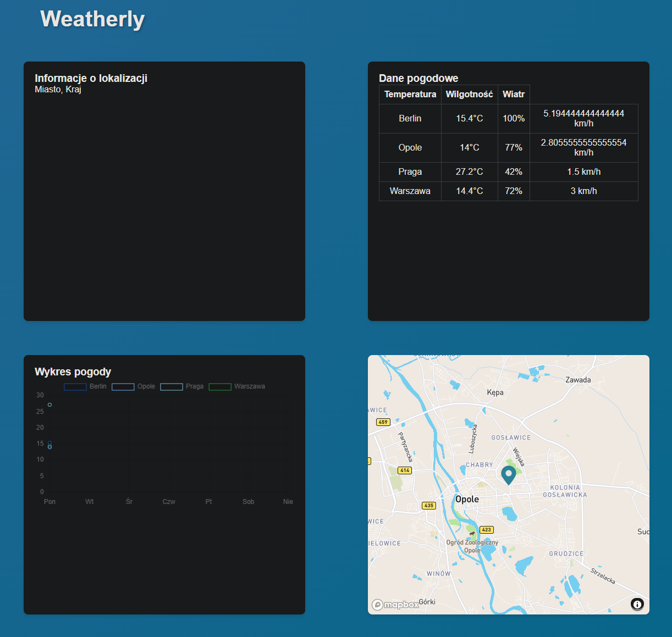Click the road 423 shield on map
This screenshot has height=637, width=672.
(487, 530)
